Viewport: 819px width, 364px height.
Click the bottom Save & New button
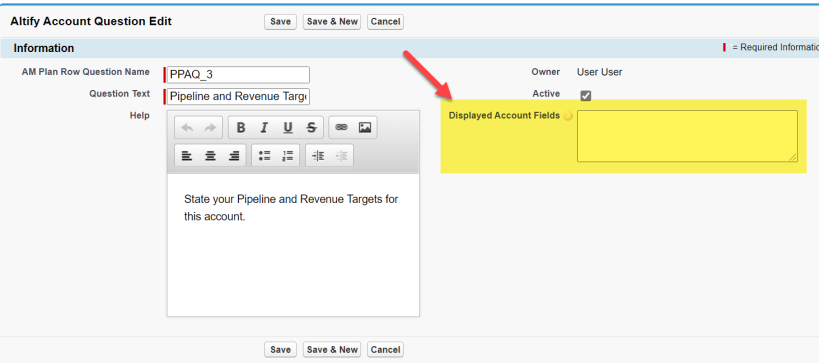point(332,350)
